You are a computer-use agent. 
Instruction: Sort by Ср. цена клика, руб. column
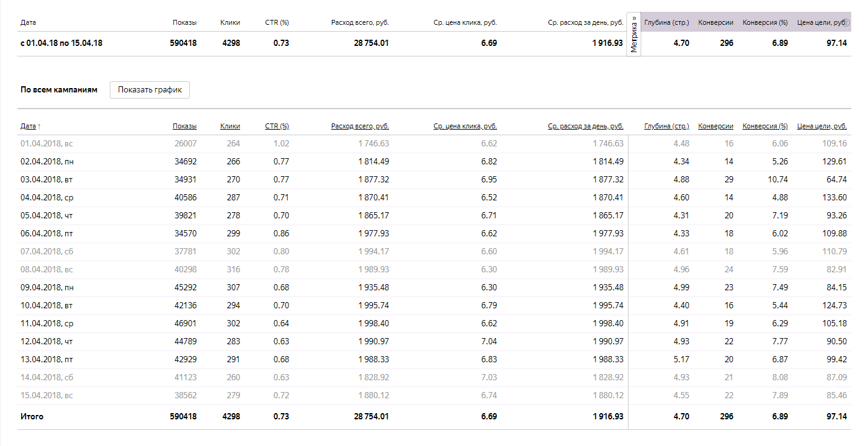pos(465,126)
